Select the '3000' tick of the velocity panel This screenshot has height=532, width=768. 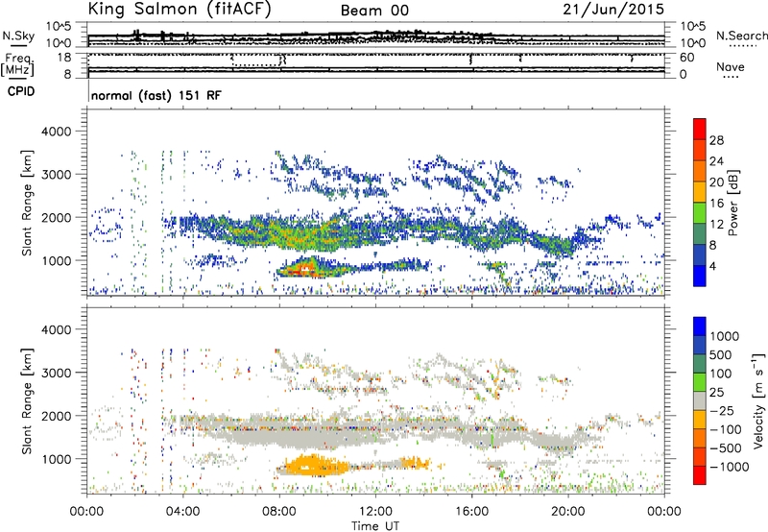pos(56,373)
